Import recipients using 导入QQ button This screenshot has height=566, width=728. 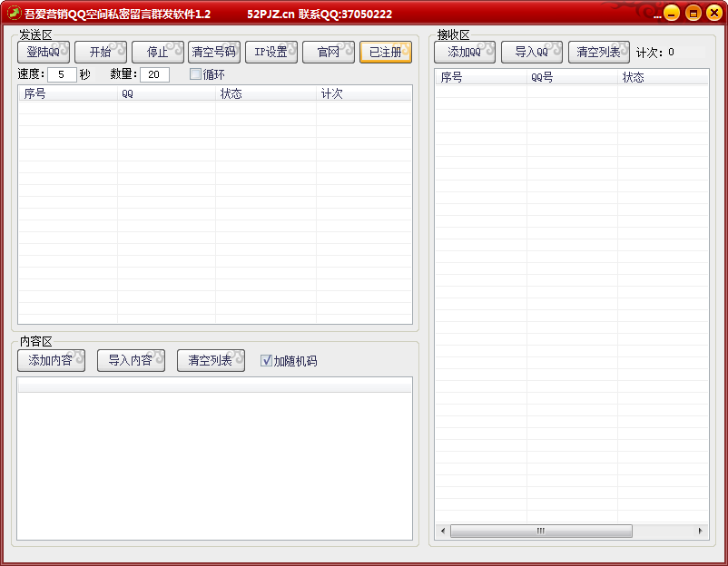click(x=531, y=52)
